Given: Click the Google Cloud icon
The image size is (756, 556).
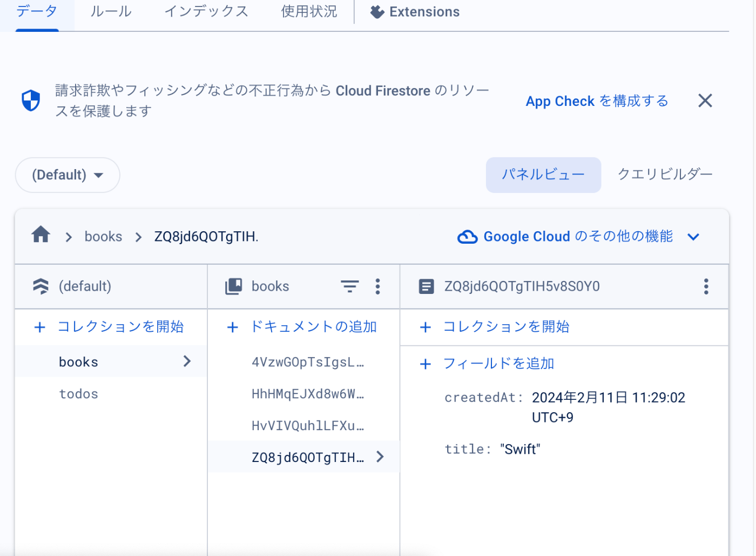Looking at the screenshot, I should click(467, 237).
